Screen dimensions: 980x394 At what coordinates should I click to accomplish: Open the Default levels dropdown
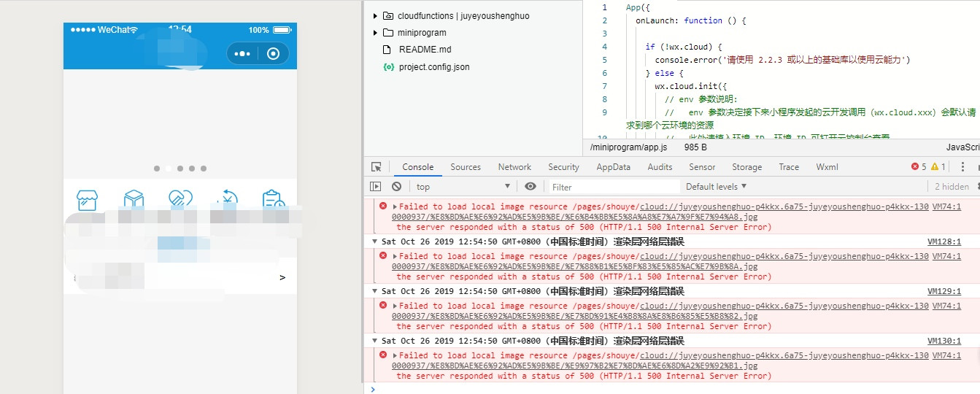click(x=717, y=187)
